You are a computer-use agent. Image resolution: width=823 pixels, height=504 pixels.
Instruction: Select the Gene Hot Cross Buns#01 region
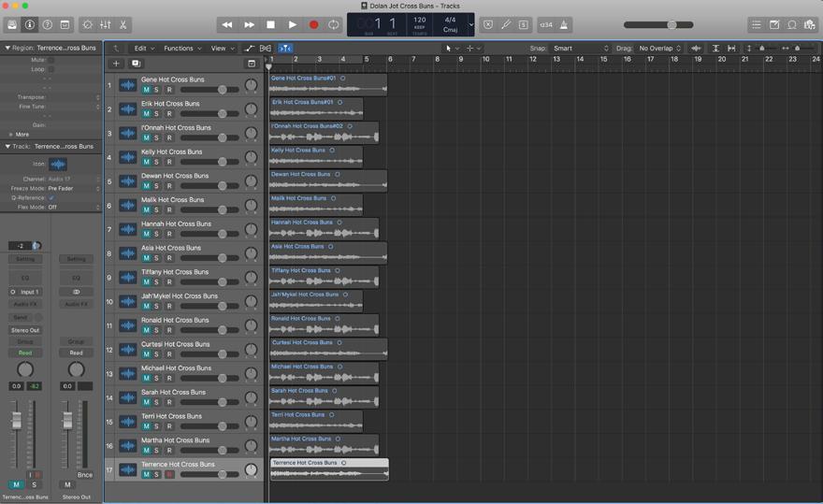coord(328,84)
